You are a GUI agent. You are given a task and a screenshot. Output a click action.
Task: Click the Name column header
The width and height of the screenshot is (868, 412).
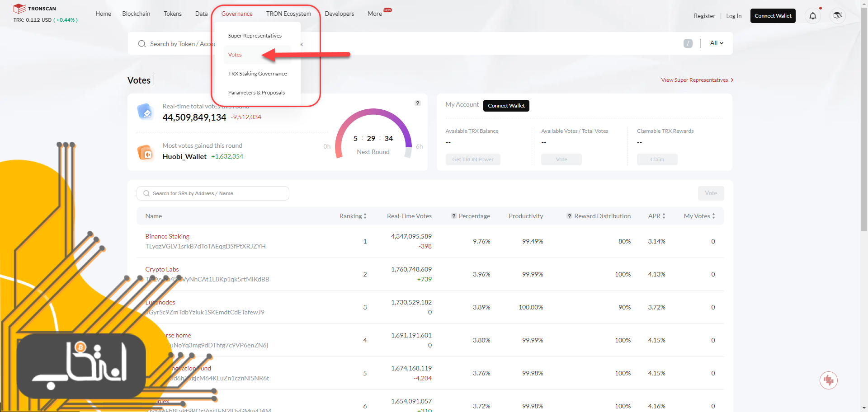(x=154, y=216)
